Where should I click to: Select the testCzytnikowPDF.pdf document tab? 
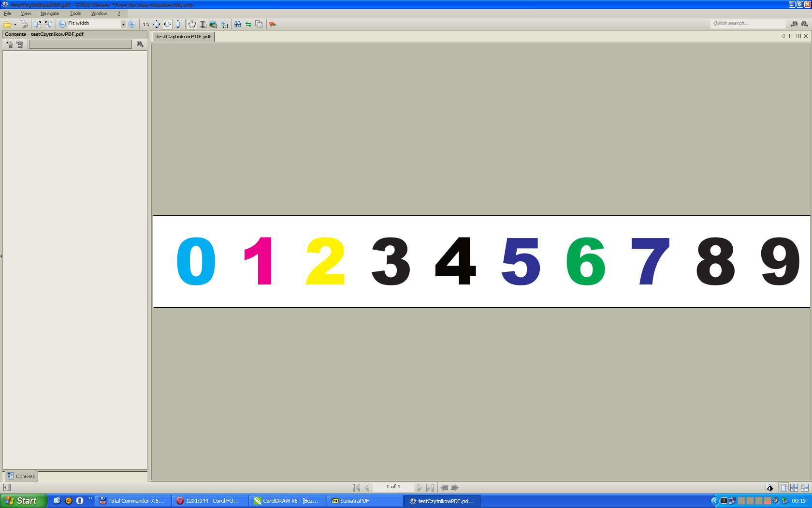pyautogui.click(x=183, y=37)
